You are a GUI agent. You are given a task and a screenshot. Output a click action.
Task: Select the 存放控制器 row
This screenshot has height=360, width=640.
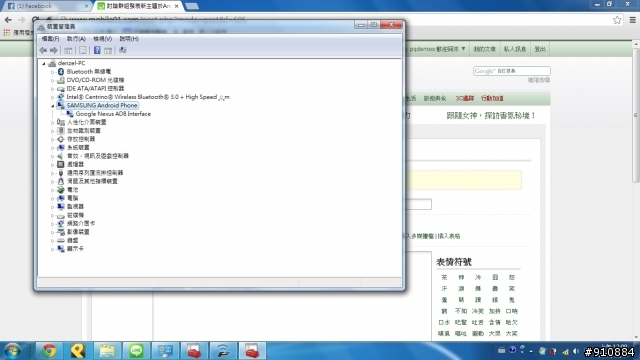tap(81, 139)
